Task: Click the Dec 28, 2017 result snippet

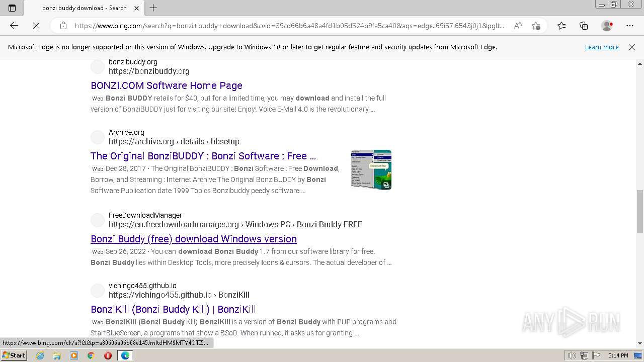Action: coord(215,179)
